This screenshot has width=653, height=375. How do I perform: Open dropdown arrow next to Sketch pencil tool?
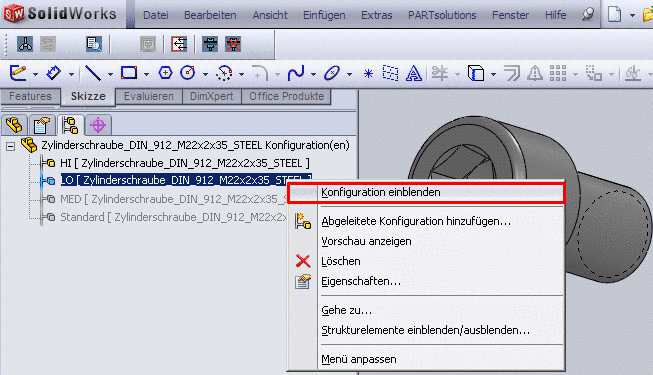[x=35, y=75]
